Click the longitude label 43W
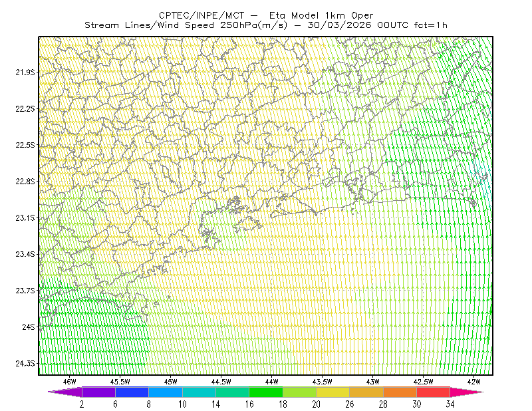The image size is (532, 411). (x=373, y=382)
